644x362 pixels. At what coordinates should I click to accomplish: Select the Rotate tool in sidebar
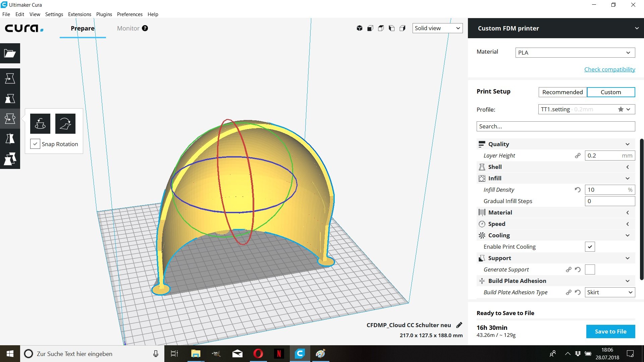pos(10,119)
